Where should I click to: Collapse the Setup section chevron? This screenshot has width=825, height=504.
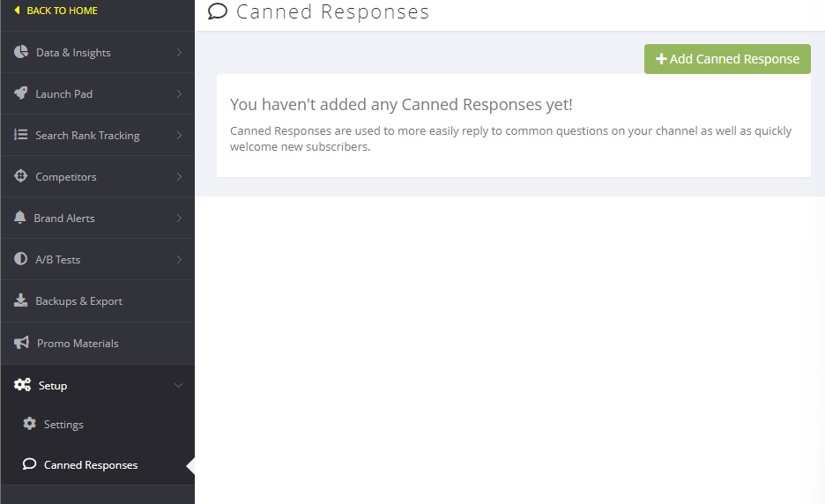click(179, 386)
